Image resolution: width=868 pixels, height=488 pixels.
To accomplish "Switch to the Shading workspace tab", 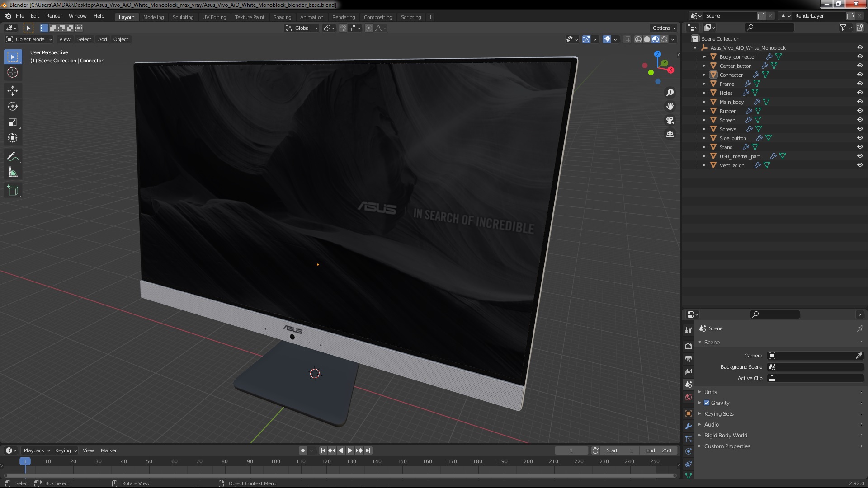I will click(282, 17).
